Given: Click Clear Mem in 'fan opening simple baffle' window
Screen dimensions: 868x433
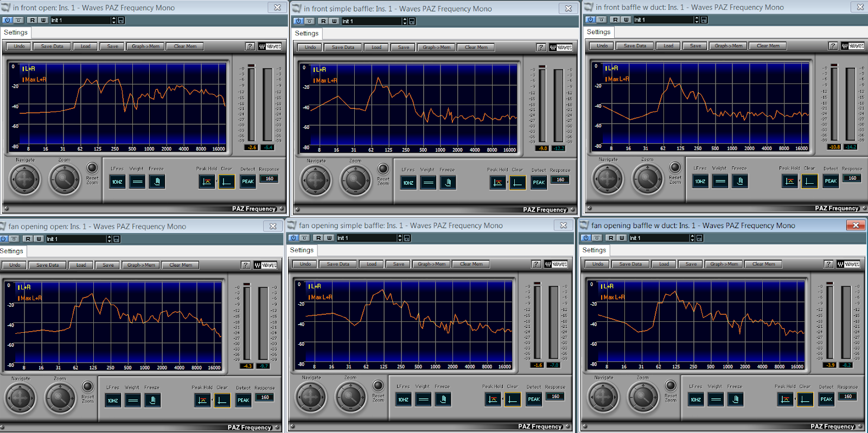Looking at the screenshot, I should (x=471, y=264).
